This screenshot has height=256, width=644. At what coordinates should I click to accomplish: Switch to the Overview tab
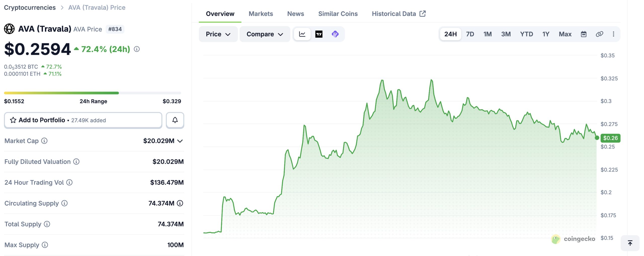[220, 14]
